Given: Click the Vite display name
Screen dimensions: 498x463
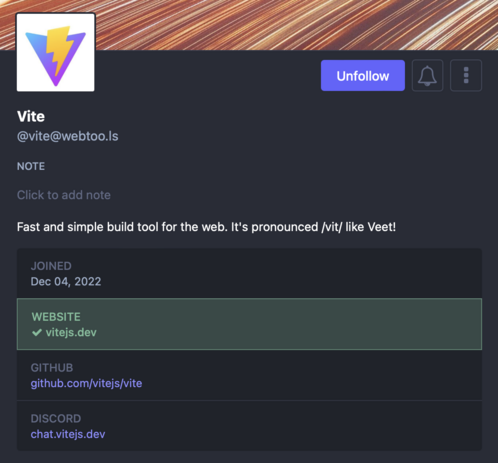Looking at the screenshot, I should [x=31, y=116].
